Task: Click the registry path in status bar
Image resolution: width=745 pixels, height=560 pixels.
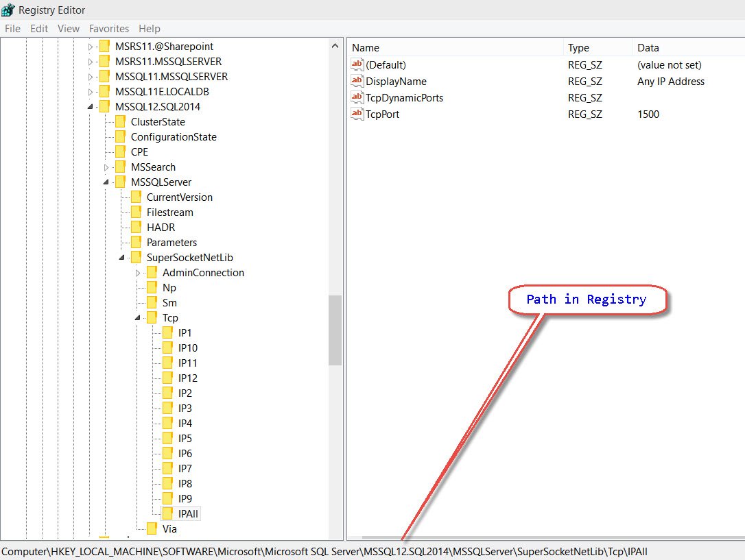Action: pyautogui.click(x=324, y=552)
